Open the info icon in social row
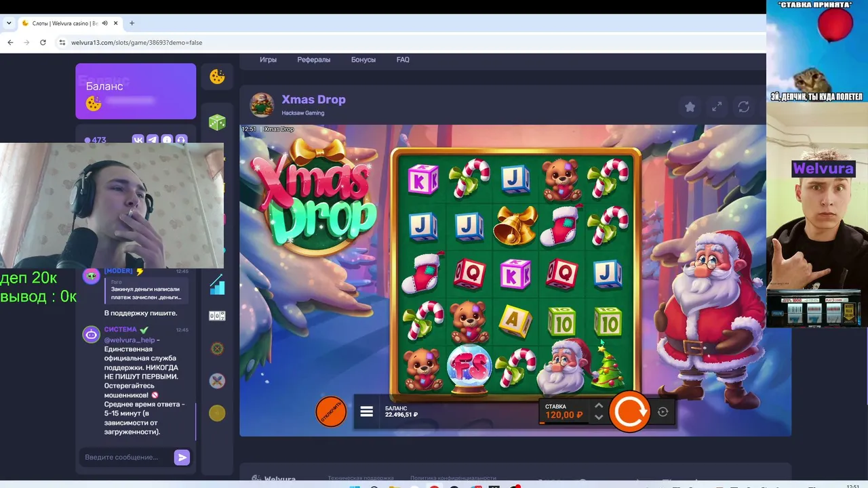Screen dimensions: 868x488 click(167, 140)
